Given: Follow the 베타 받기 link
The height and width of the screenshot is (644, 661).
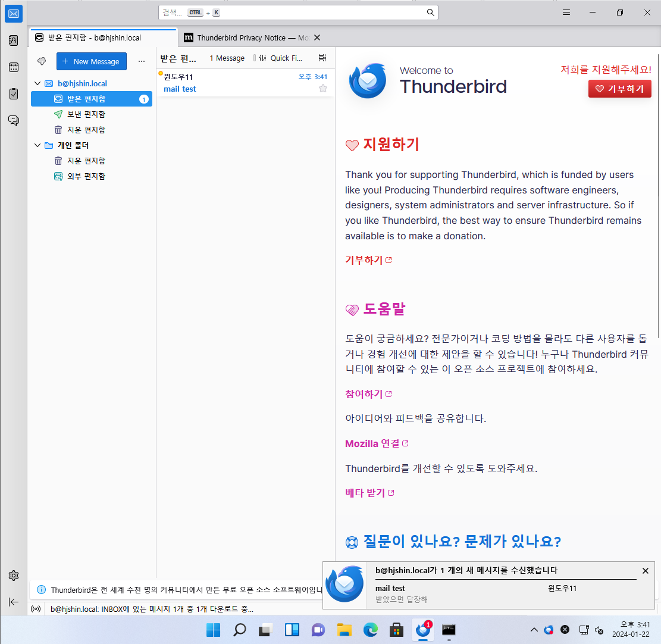Looking at the screenshot, I should click(x=369, y=493).
